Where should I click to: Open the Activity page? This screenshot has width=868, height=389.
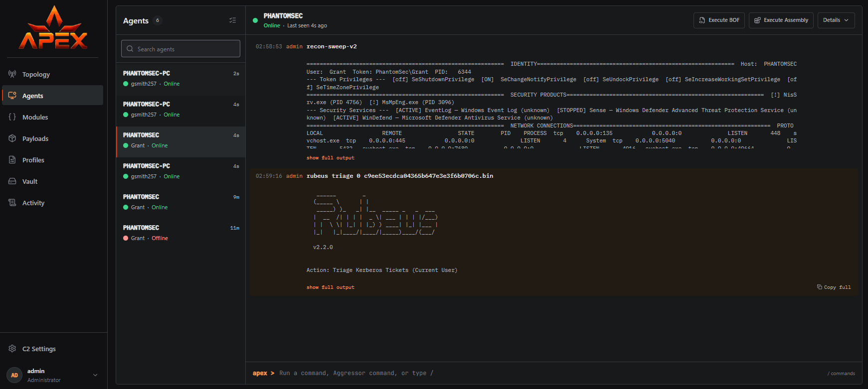(52, 203)
